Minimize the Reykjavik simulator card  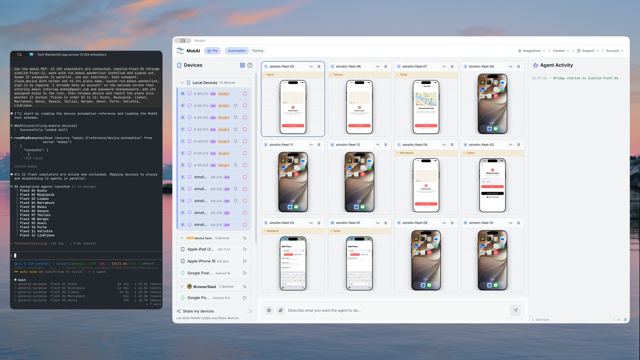coord(311,223)
